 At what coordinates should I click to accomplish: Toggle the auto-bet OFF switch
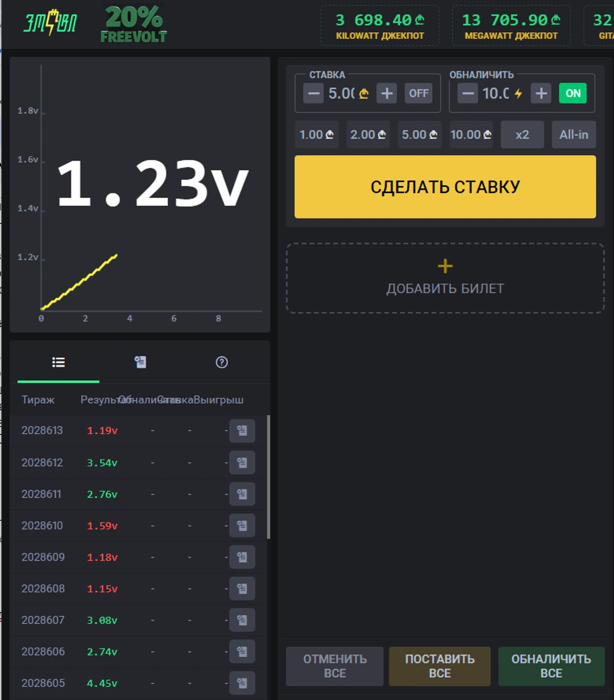click(418, 93)
